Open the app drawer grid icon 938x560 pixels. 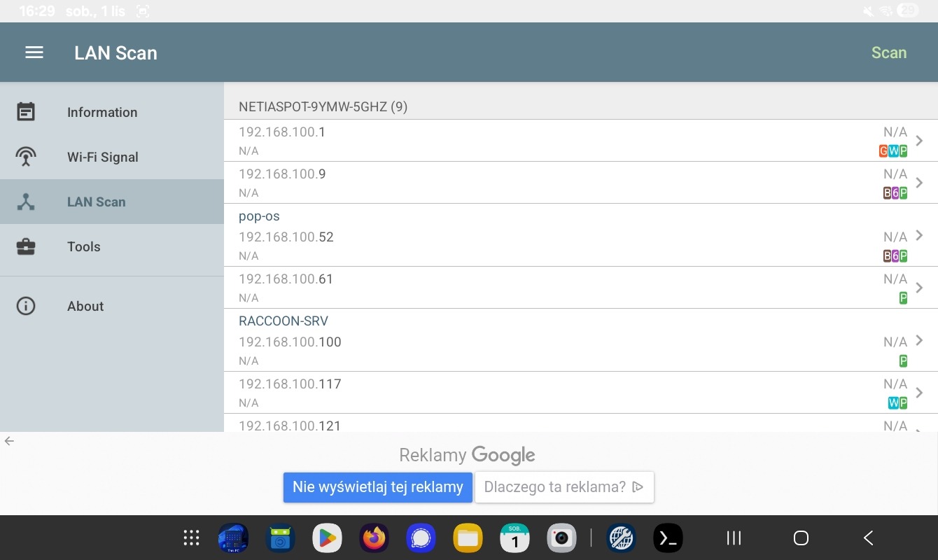191,538
